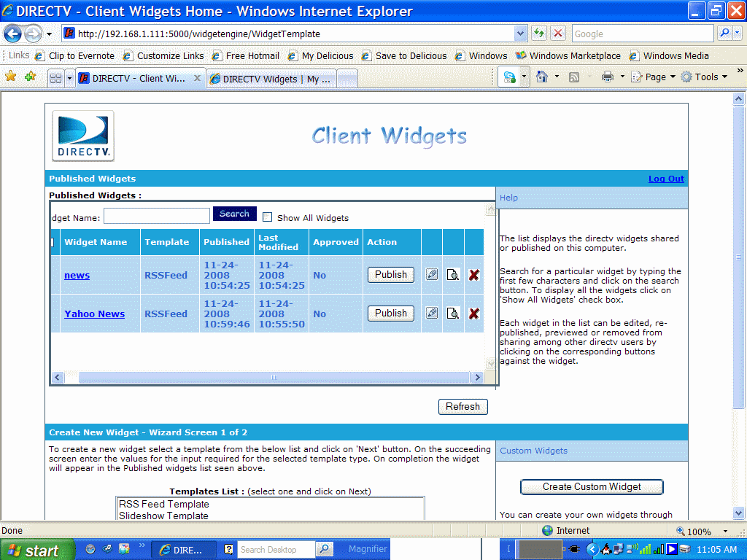Viewport: 747px width, 560px height.
Task: Preview the 'Yahoo News' widget
Action: [452, 314]
